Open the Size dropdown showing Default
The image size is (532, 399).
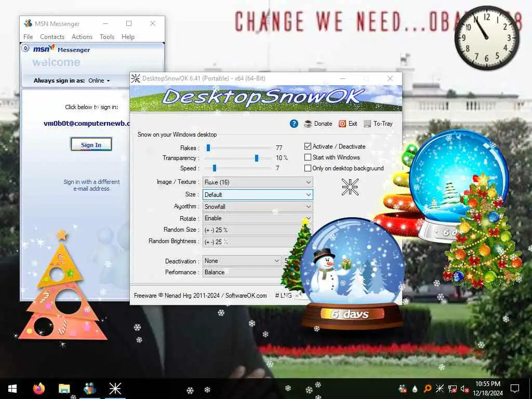coord(258,194)
